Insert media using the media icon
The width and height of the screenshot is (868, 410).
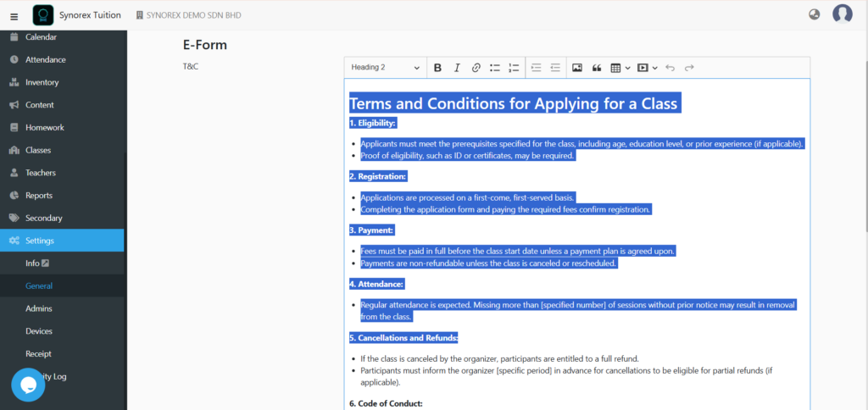click(643, 68)
